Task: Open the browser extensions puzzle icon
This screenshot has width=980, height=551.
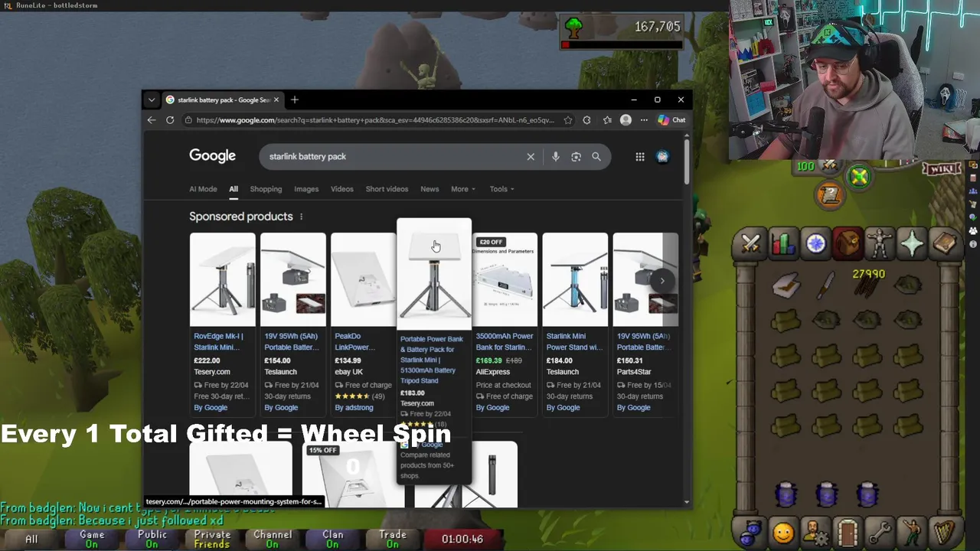Action: 586,120
